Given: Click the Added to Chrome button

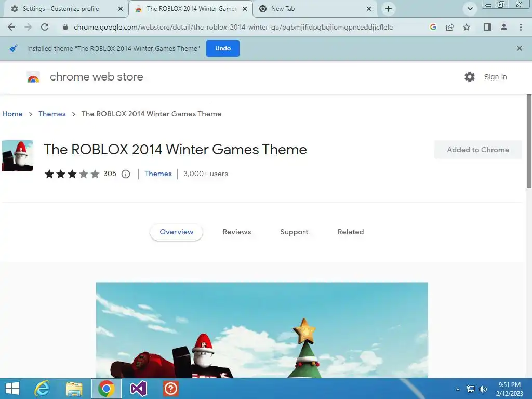Looking at the screenshot, I should point(478,150).
